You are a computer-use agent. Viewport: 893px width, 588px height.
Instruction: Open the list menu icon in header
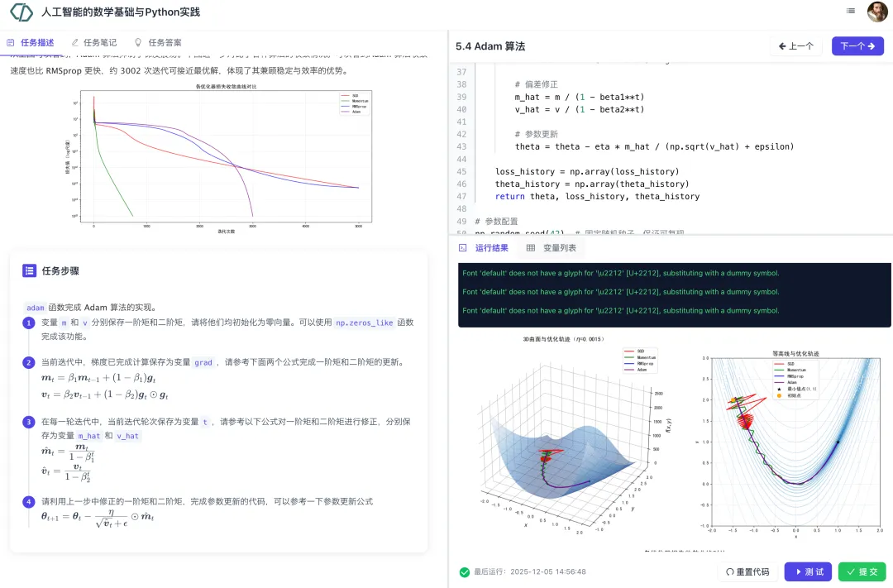click(x=851, y=11)
